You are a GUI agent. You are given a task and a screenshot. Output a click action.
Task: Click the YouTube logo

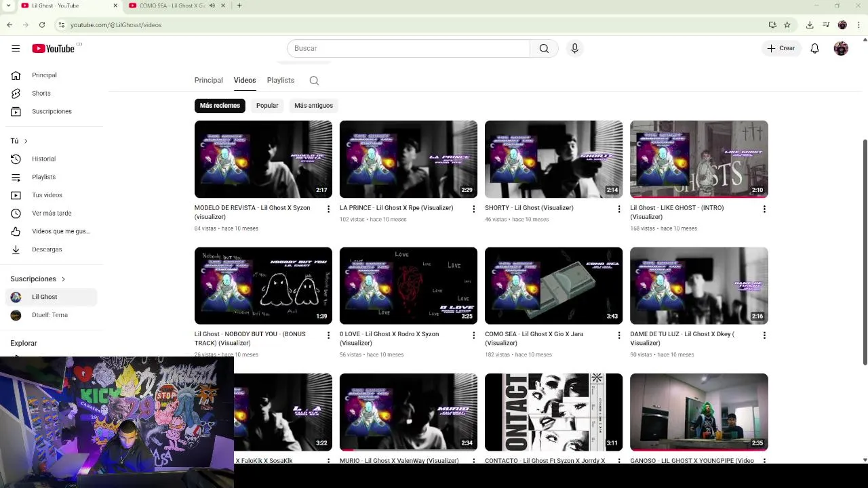(53, 48)
